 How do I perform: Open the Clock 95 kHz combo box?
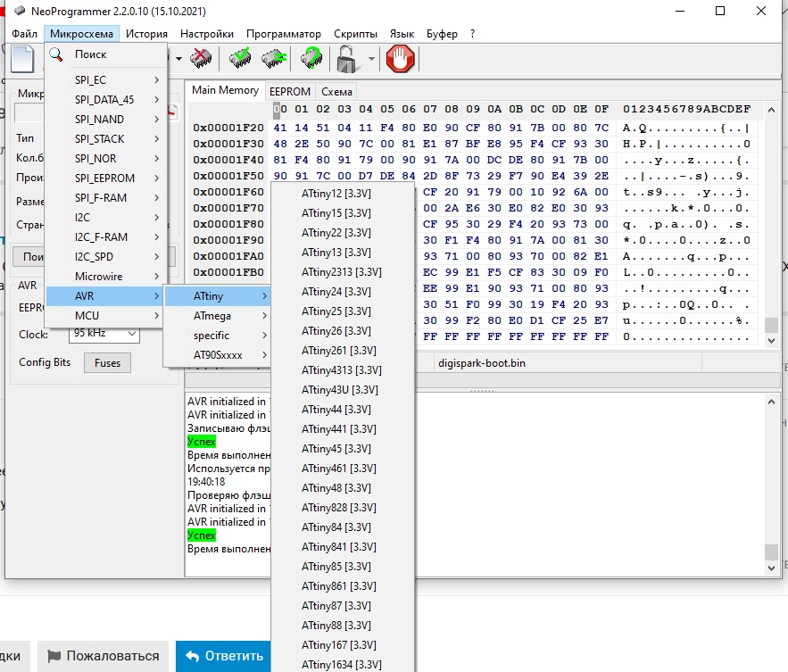[104, 334]
